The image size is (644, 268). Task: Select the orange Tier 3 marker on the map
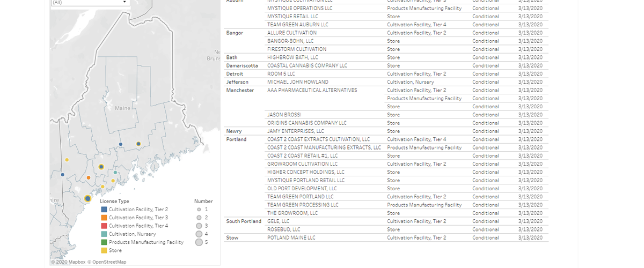pos(89,177)
